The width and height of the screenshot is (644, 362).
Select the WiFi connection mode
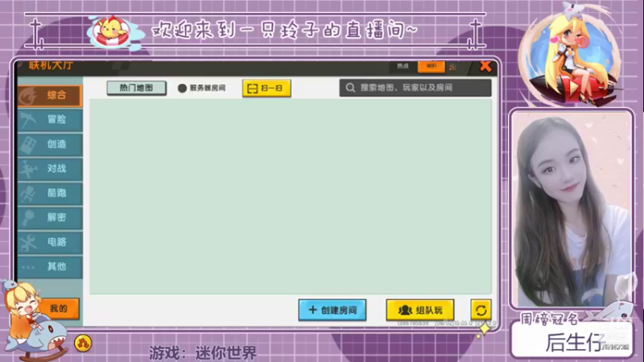(431, 66)
